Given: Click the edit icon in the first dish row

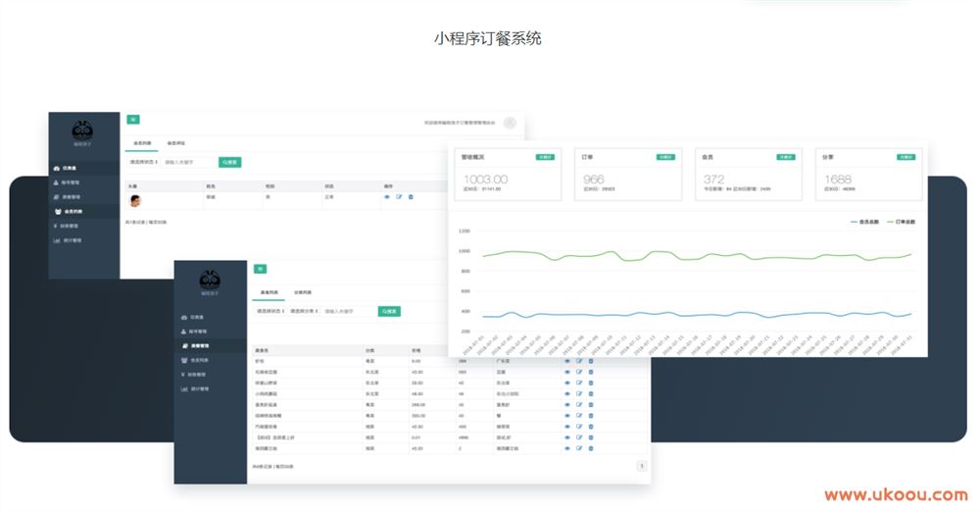Looking at the screenshot, I should click(579, 360).
